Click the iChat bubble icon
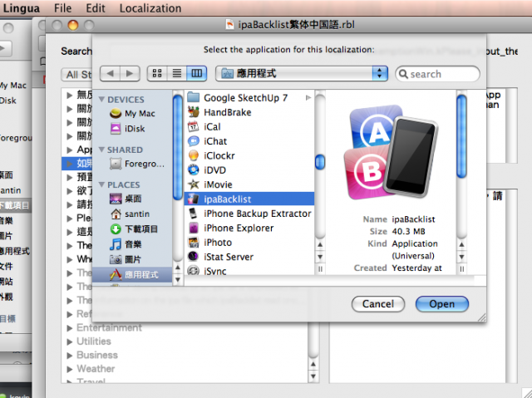The height and width of the screenshot is (398, 532). (194, 141)
